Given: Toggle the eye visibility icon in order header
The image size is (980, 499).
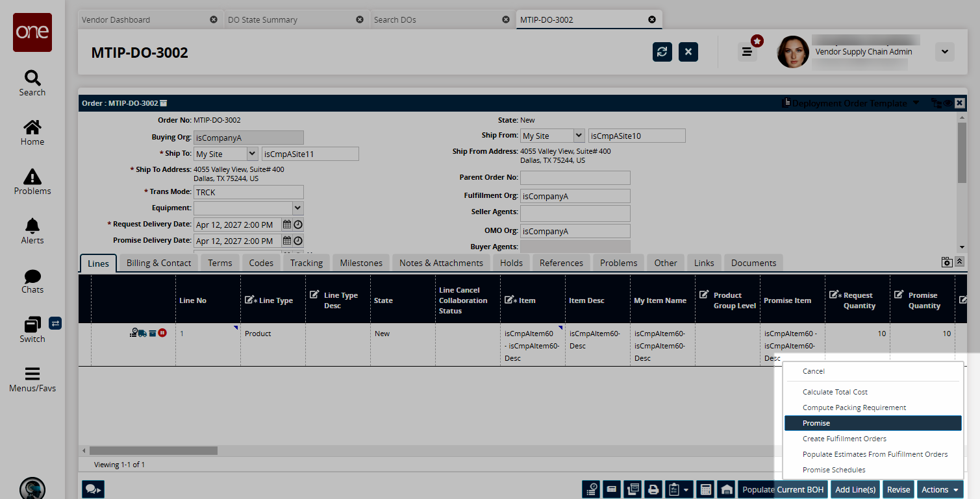Looking at the screenshot, I should click(948, 103).
